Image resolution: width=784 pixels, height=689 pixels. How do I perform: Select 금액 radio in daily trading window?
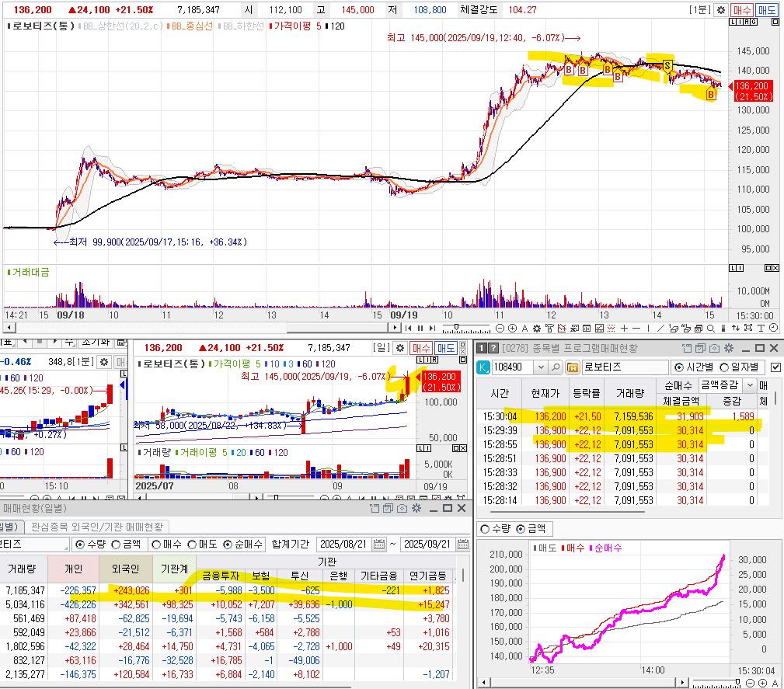pos(116,545)
